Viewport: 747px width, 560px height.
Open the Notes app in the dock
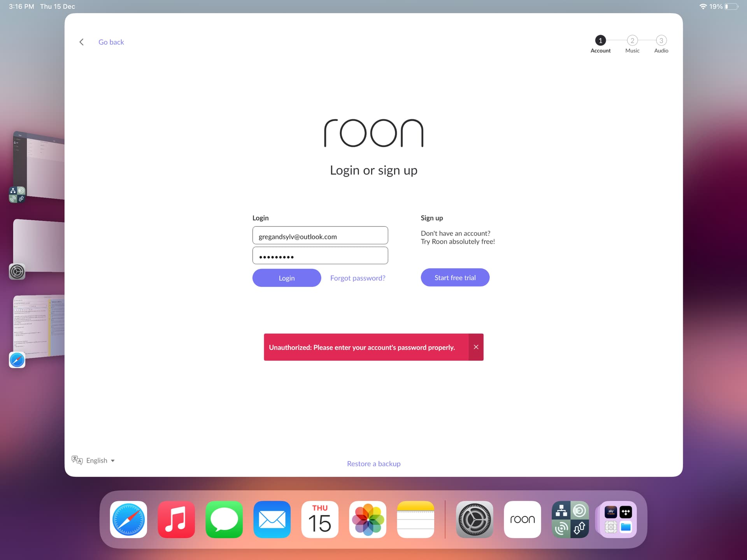pyautogui.click(x=416, y=520)
